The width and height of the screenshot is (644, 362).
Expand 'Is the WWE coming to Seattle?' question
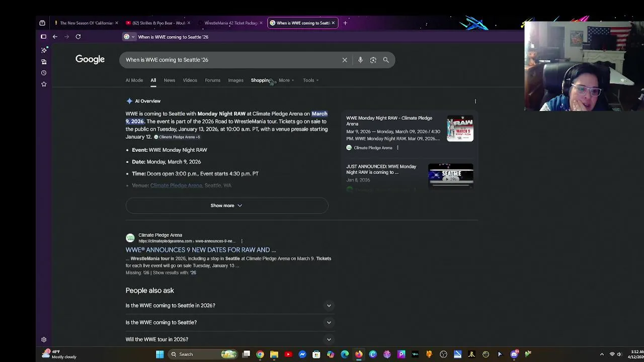[230, 322]
